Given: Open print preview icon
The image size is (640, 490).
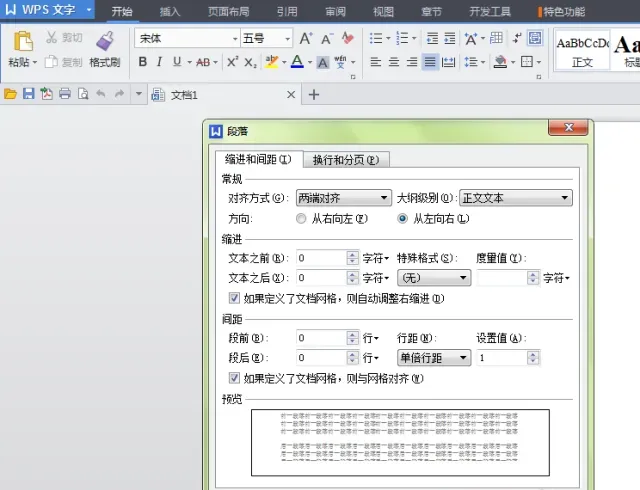Looking at the screenshot, I should pyautogui.click(x=83, y=94).
